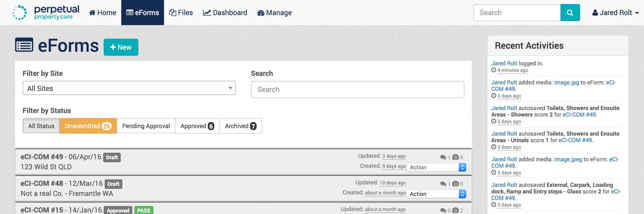Open eCI-COM #49 link in Glass score activity
The height and width of the screenshot is (214, 644).
[556, 195]
